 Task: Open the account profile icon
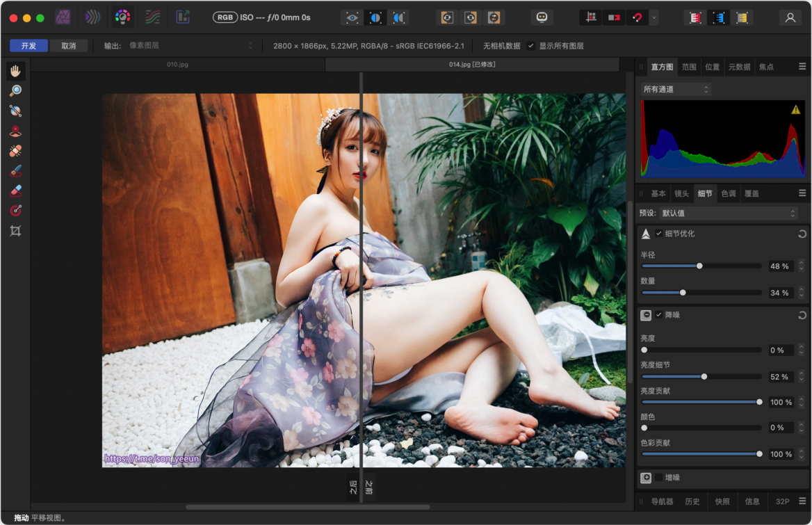click(x=790, y=17)
